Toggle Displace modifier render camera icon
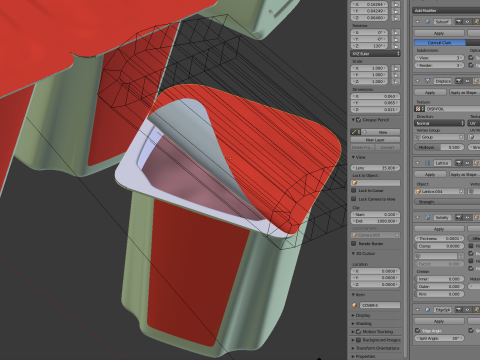The height and width of the screenshot is (360, 480). point(459,81)
